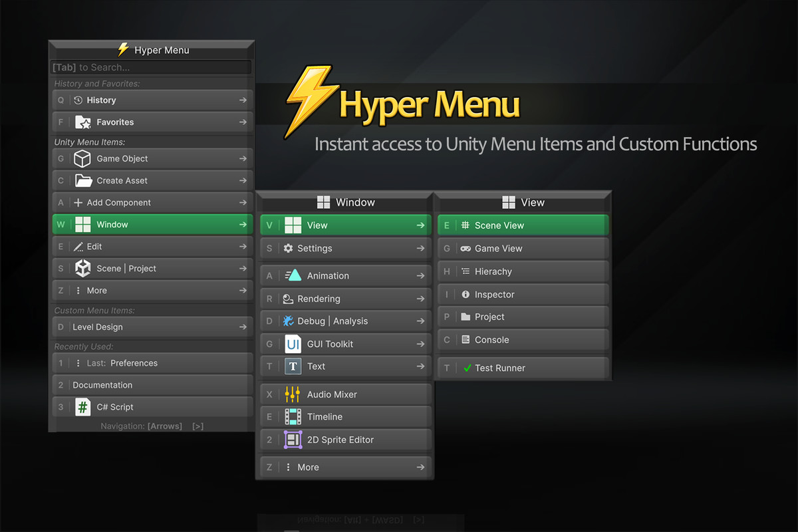
Task: Click the Unity logo beside Scene | Project
Action: [82, 269]
